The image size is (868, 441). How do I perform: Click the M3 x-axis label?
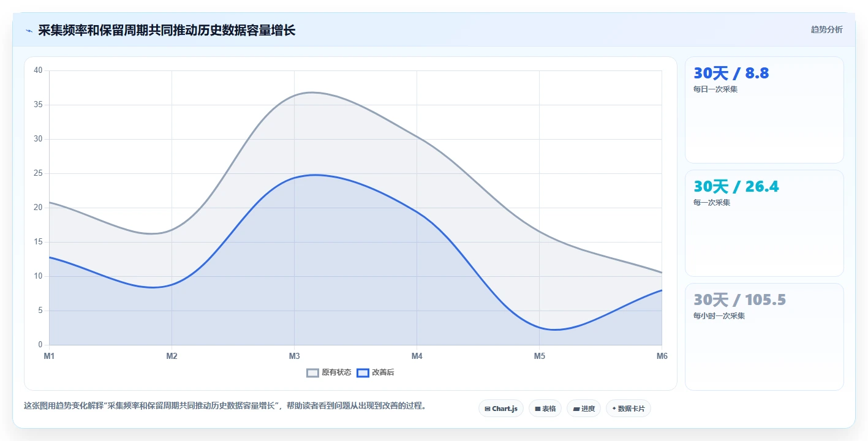point(294,356)
